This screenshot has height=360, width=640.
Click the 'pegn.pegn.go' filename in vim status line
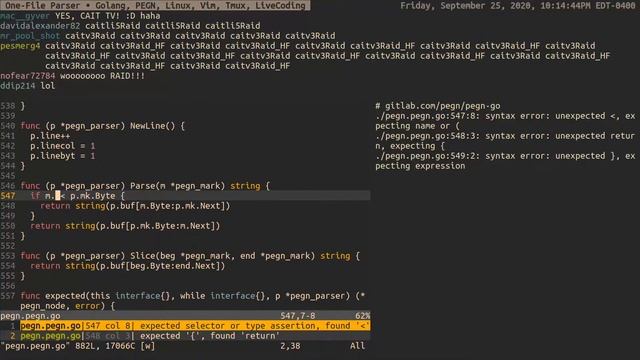tap(30, 316)
